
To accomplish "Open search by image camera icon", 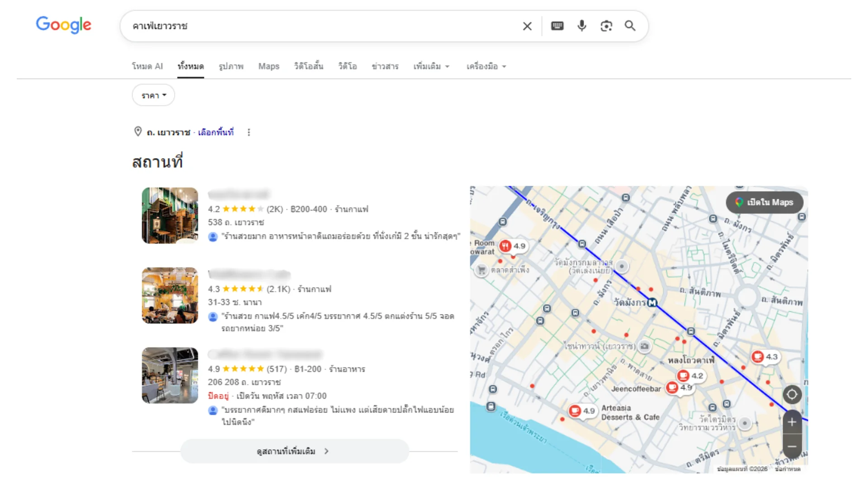I will [606, 26].
